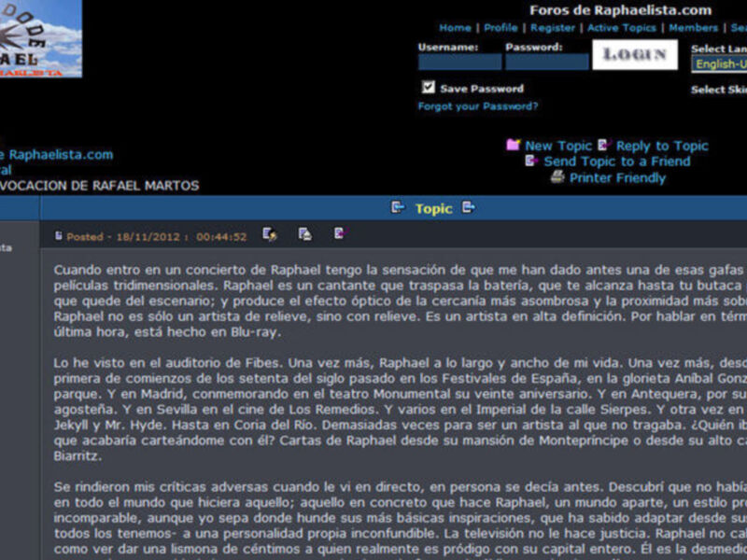The height and width of the screenshot is (560, 747).
Task: Go to next topic arrow icon
Action: tap(469, 207)
